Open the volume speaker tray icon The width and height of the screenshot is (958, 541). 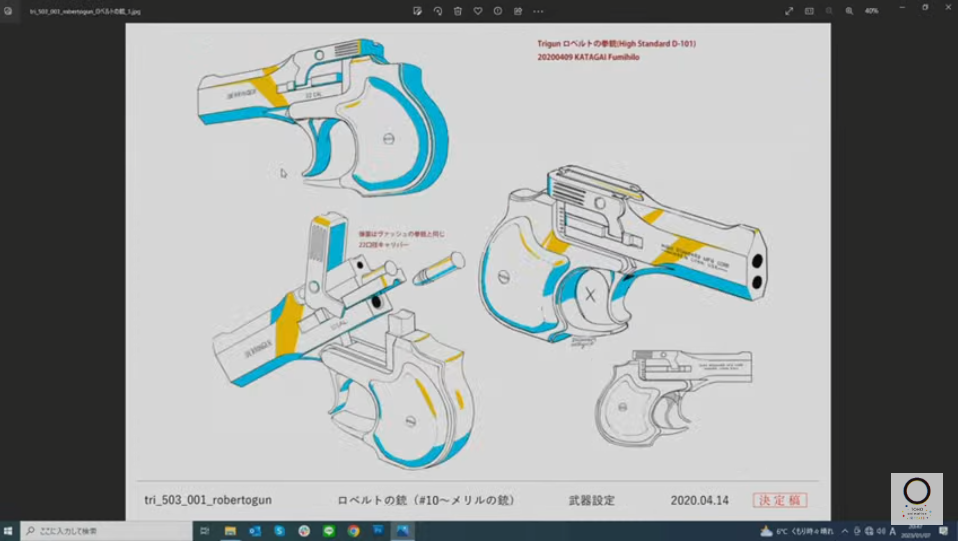pyautogui.click(x=880, y=531)
